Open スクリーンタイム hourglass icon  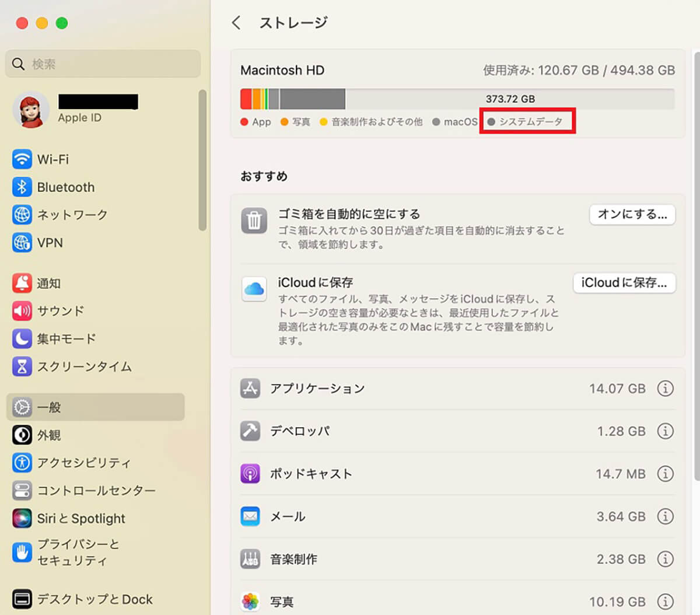point(22,366)
